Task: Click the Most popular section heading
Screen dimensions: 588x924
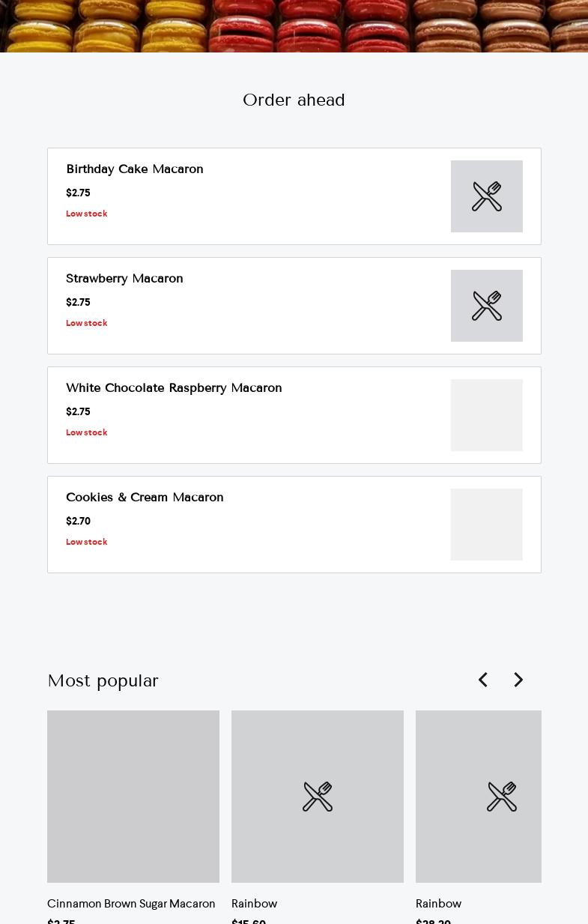Action: tap(103, 680)
